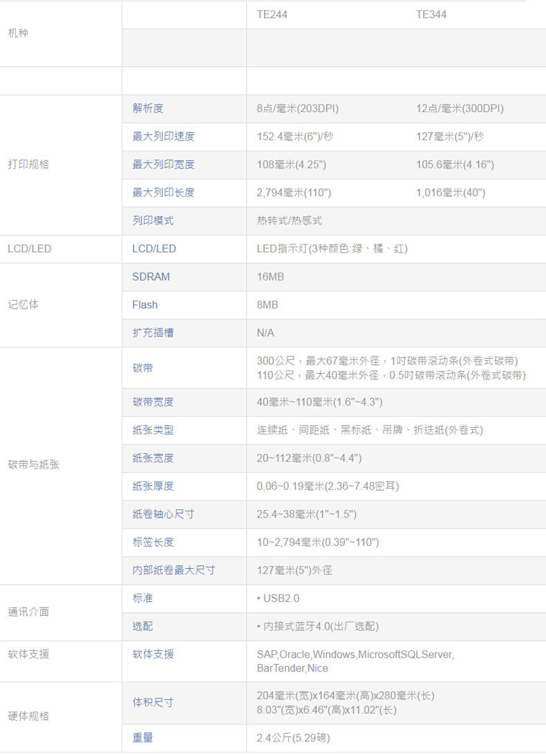The height and width of the screenshot is (756, 546).
Task: Select the 扩充插槽 row label
Action: click(x=153, y=332)
